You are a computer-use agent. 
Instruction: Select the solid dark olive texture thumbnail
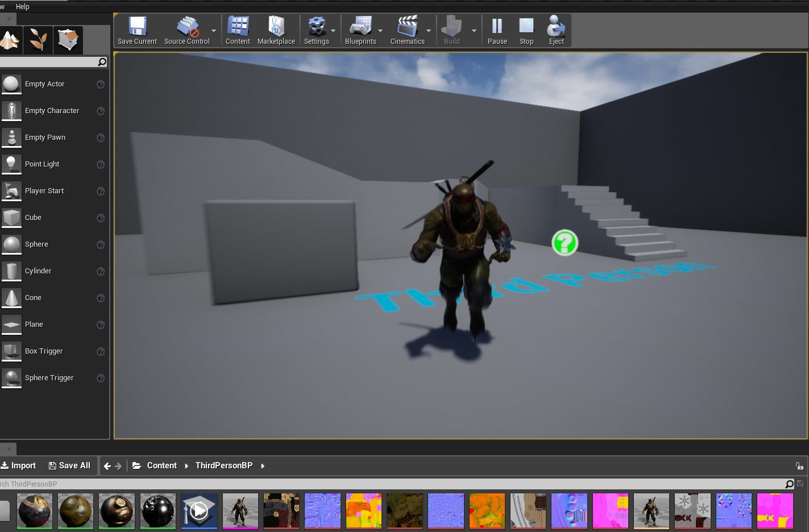click(405, 511)
